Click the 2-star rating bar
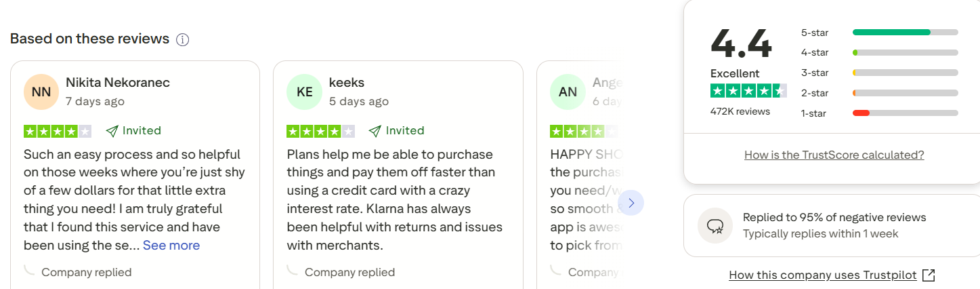 (x=905, y=93)
